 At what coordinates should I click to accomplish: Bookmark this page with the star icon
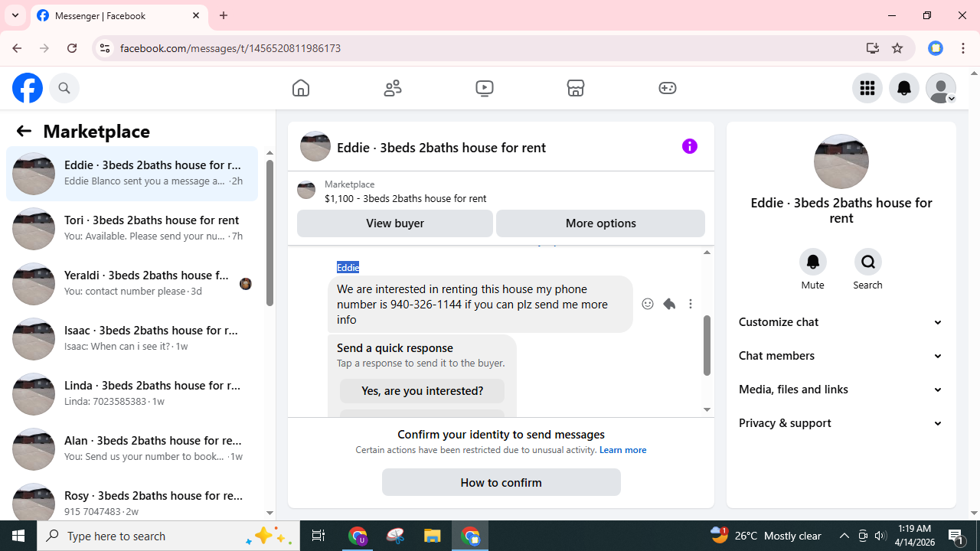coord(897,48)
